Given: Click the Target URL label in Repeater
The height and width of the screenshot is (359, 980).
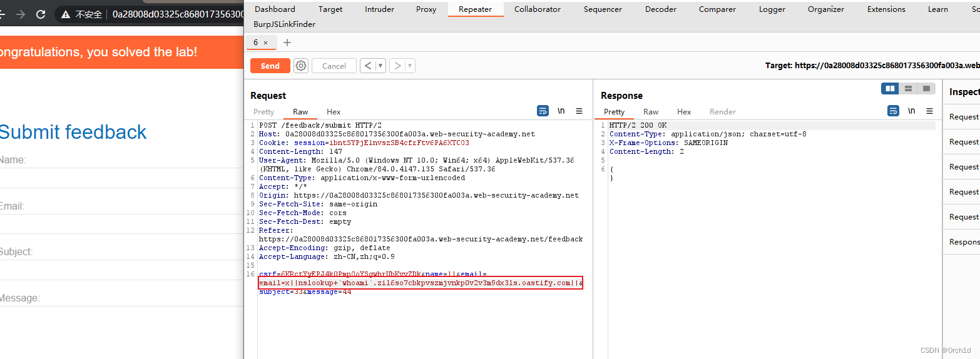Looking at the screenshot, I should (x=872, y=65).
